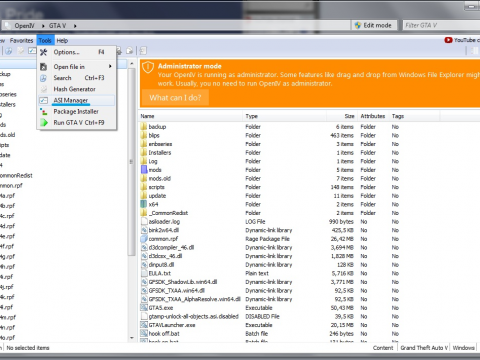The height and width of the screenshot is (360, 480).
Task: Click the Tools menu bar item
Action: 45,40
